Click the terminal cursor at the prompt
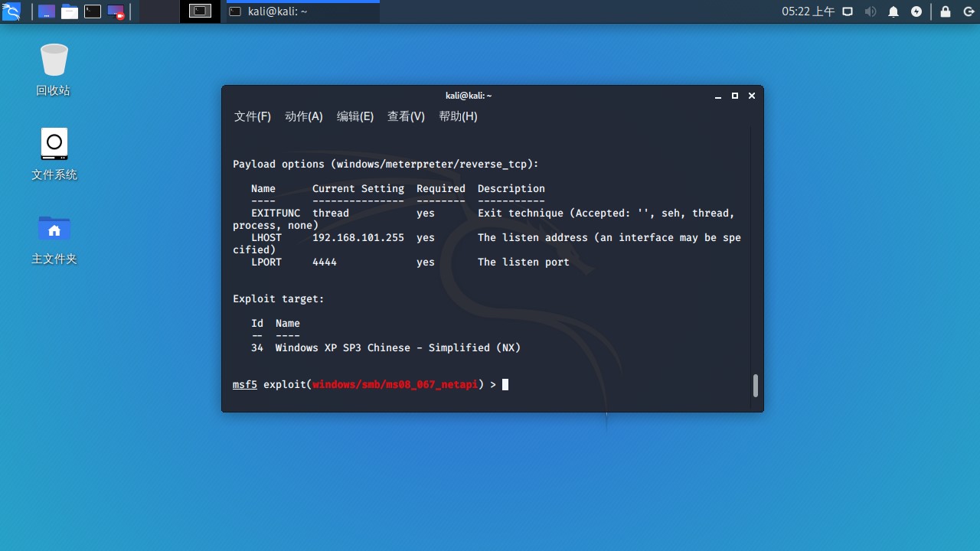 (x=505, y=384)
